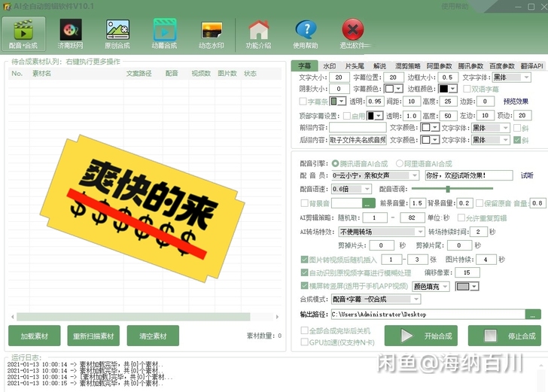Screen dimensions: 548x392
Task: Click the 预览效果 link
Action: (516, 102)
